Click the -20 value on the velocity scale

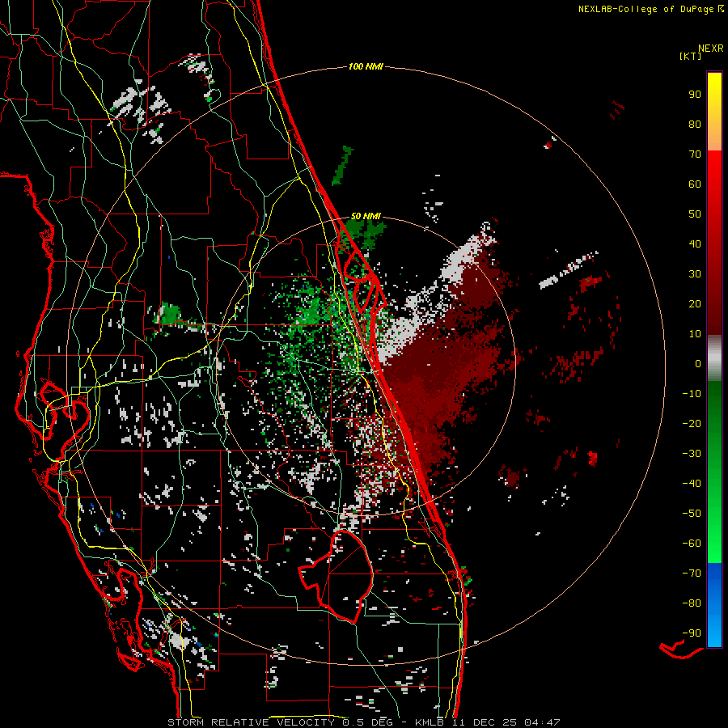point(692,424)
